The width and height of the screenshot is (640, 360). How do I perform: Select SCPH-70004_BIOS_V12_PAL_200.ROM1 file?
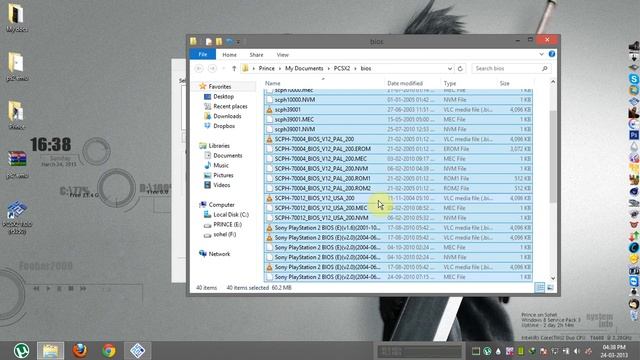398,178
